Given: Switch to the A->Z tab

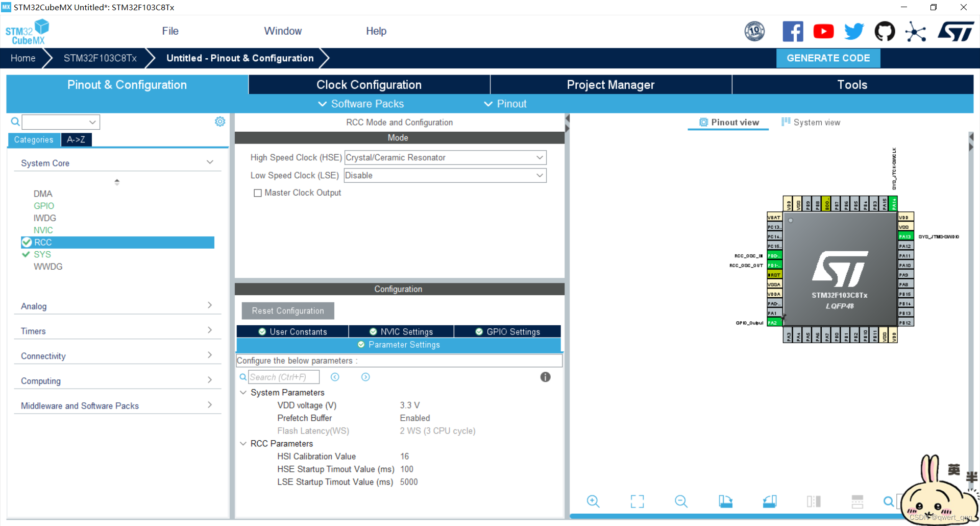Looking at the screenshot, I should click(76, 139).
